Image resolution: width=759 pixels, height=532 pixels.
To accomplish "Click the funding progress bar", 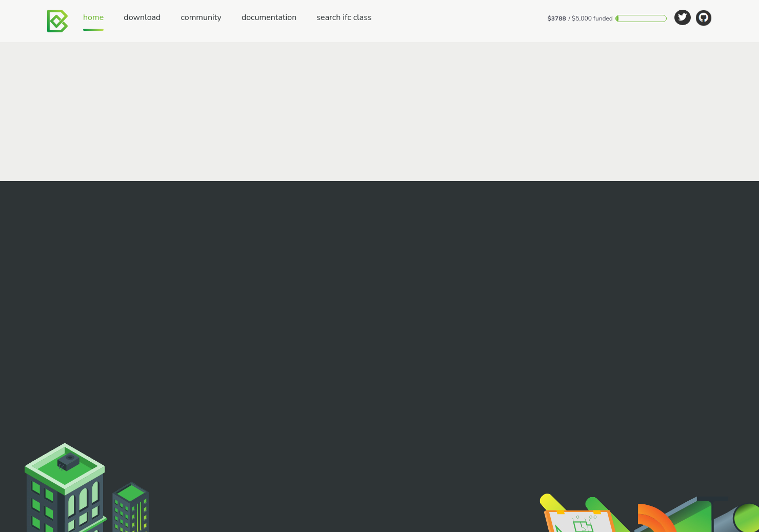I will click(x=641, y=18).
